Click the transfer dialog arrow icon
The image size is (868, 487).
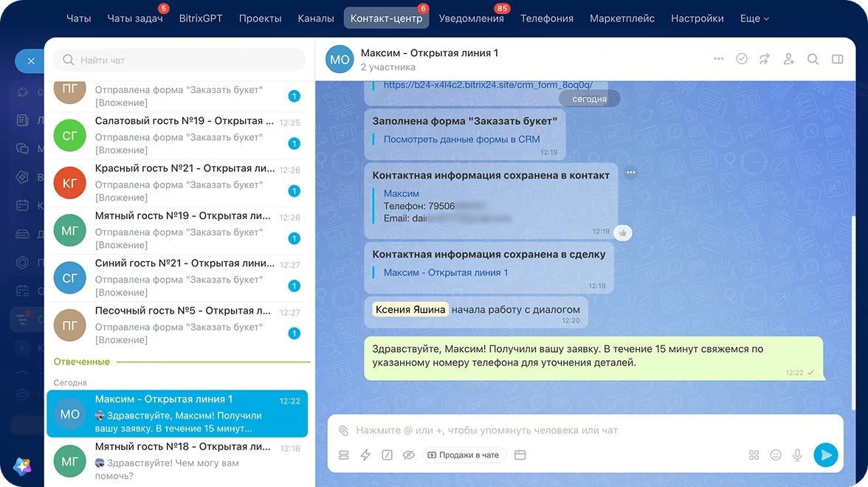tap(765, 59)
